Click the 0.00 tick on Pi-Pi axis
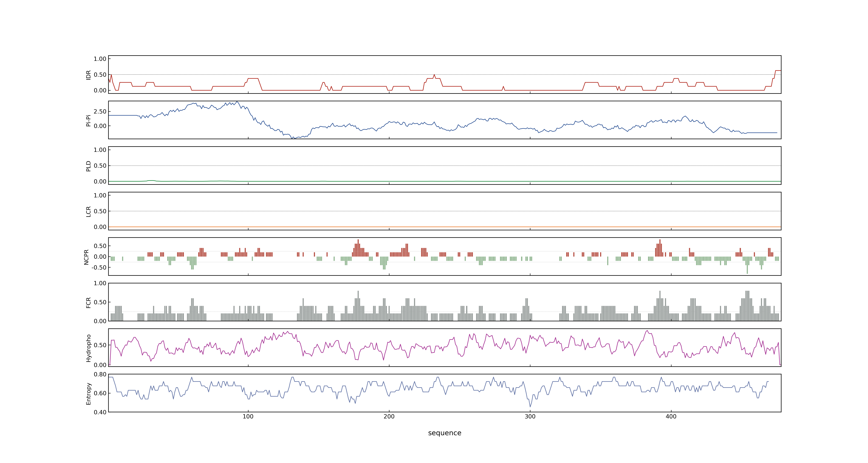Screen dimensions: 868x463 pos(100,126)
